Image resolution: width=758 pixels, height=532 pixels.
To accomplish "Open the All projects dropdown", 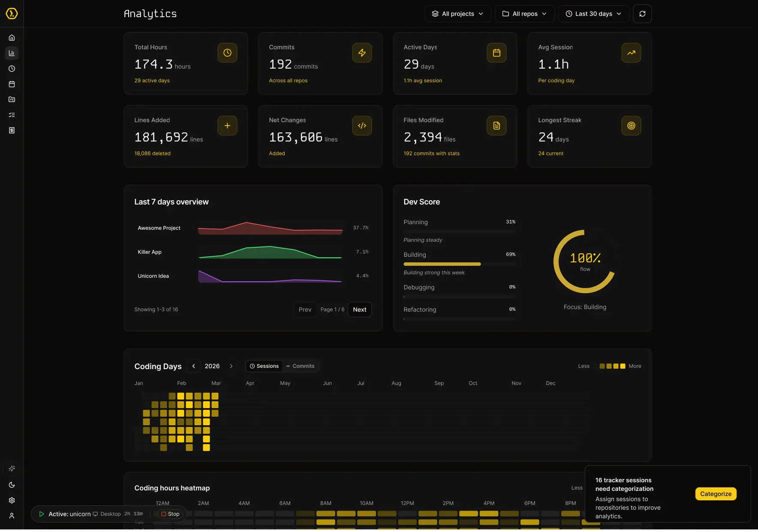I will click(x=457, y=13).
